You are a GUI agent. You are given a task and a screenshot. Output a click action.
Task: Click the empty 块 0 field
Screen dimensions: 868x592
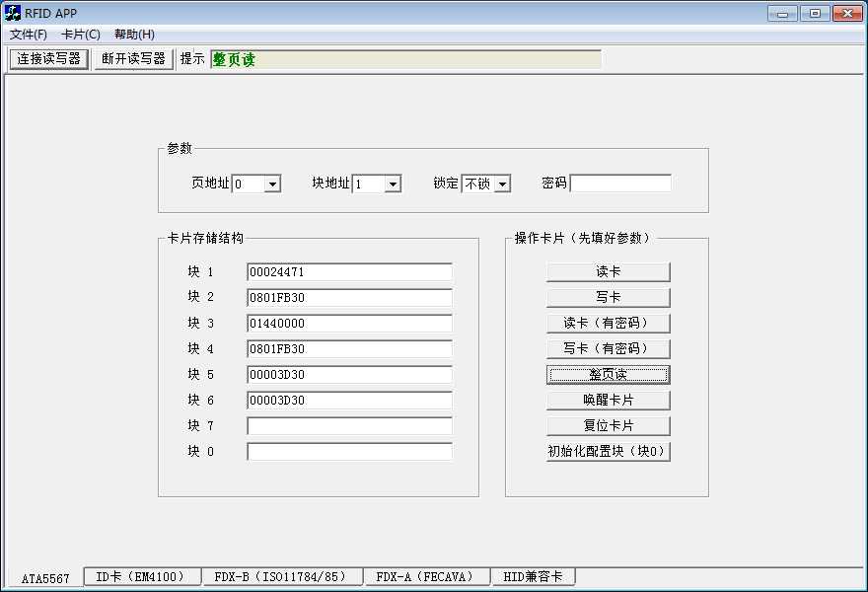(349, 451)
